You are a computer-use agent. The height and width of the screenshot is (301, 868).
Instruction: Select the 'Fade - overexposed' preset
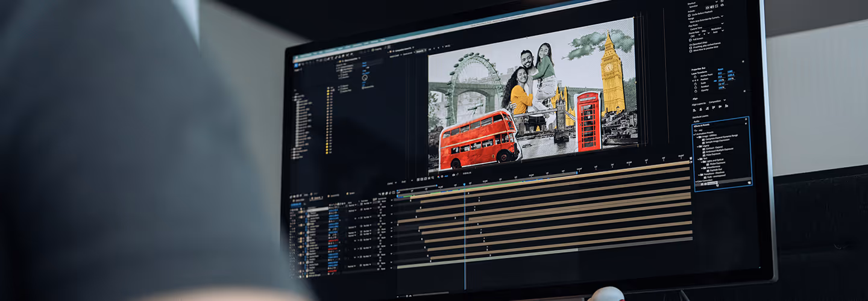point(717,175)
